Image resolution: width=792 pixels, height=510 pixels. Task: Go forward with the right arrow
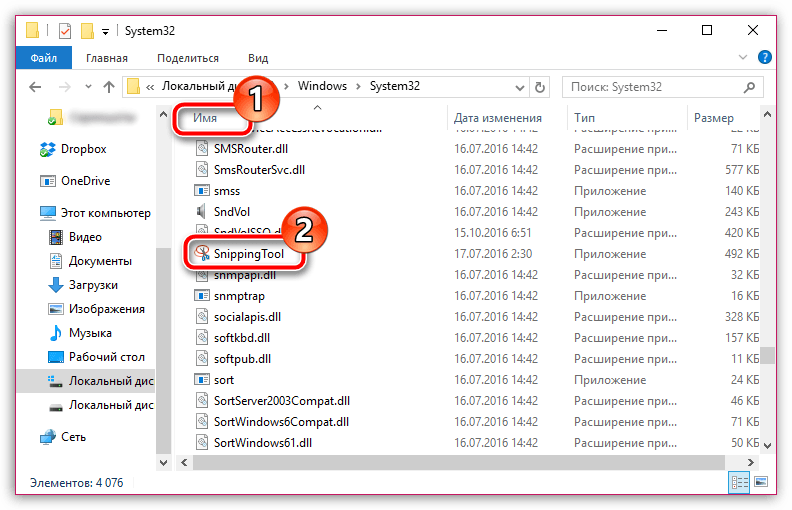tap(65, 87)
